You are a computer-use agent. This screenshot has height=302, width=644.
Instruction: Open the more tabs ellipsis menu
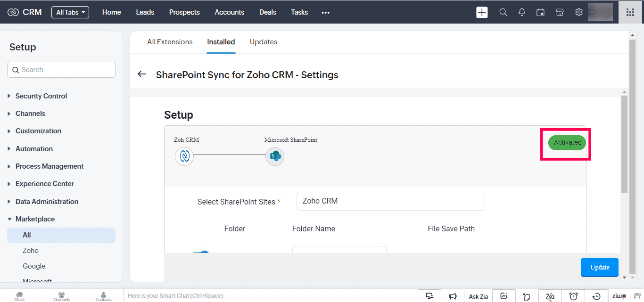325,13
